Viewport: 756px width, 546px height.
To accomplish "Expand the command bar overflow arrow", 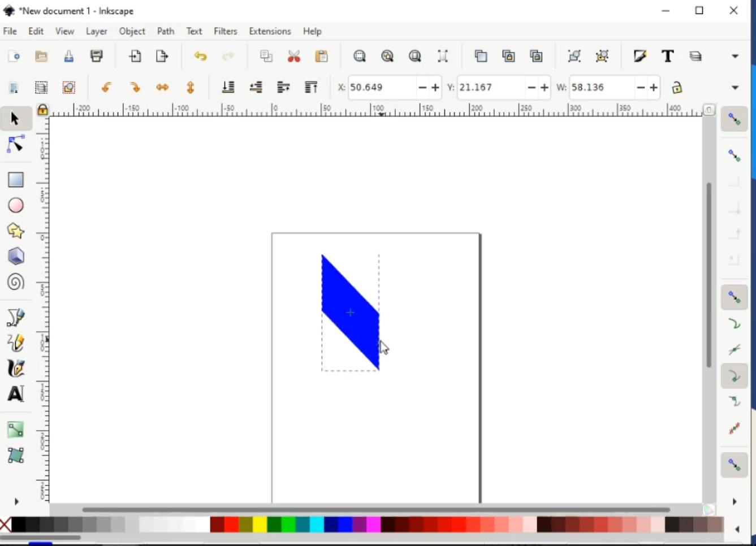I will pyautogui.click(x=735, y=57).
